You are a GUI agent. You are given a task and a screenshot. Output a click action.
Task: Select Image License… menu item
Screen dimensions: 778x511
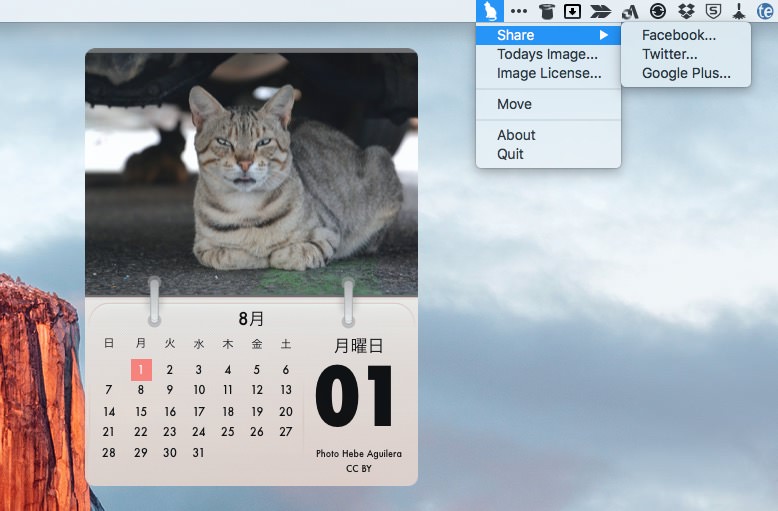coord(549,73)
